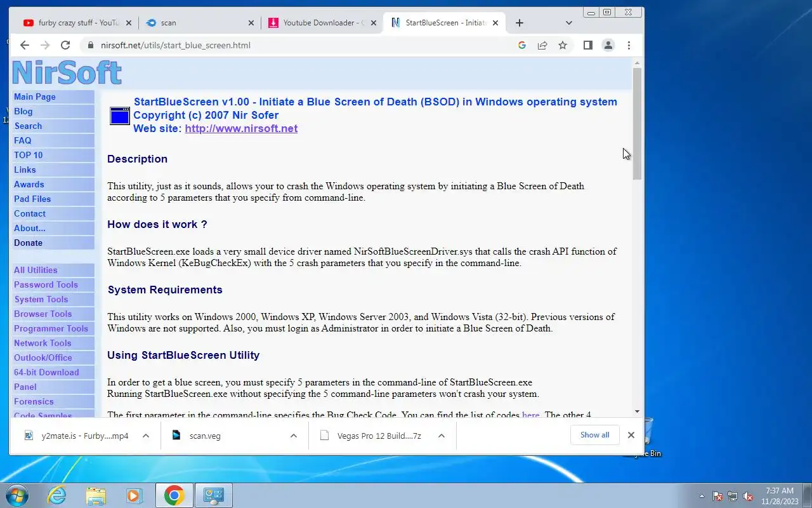Close the downloads bar
The width and height of the screenshot is (812, 508).
pos(631,435)
